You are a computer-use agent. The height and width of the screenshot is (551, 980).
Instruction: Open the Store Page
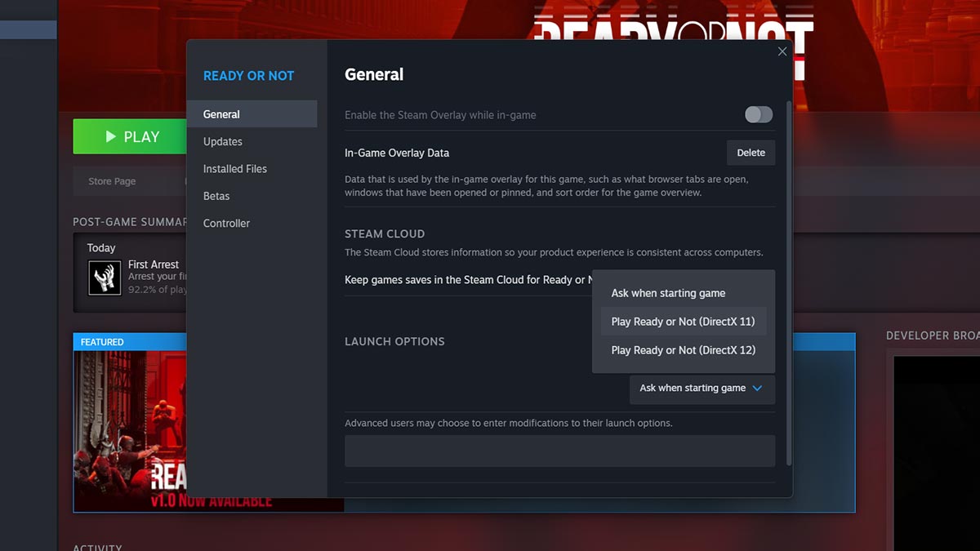click(111, 180)
